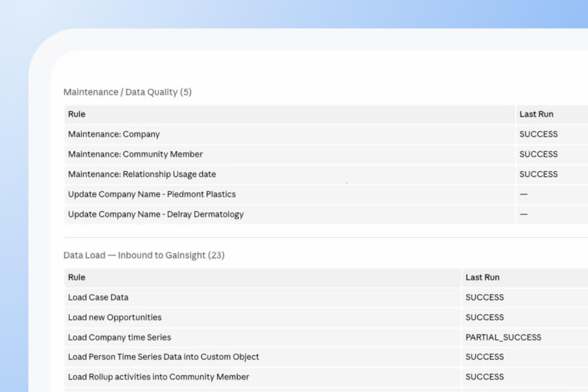Open the Maintenance: Community Member rule
Screen dimensions: 588x392
point(135,154)
